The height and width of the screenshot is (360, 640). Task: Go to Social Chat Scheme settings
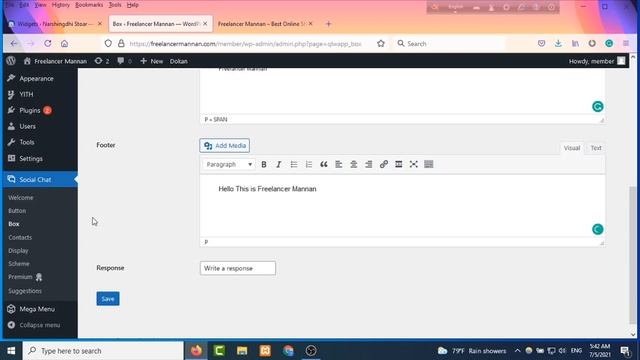19,264
